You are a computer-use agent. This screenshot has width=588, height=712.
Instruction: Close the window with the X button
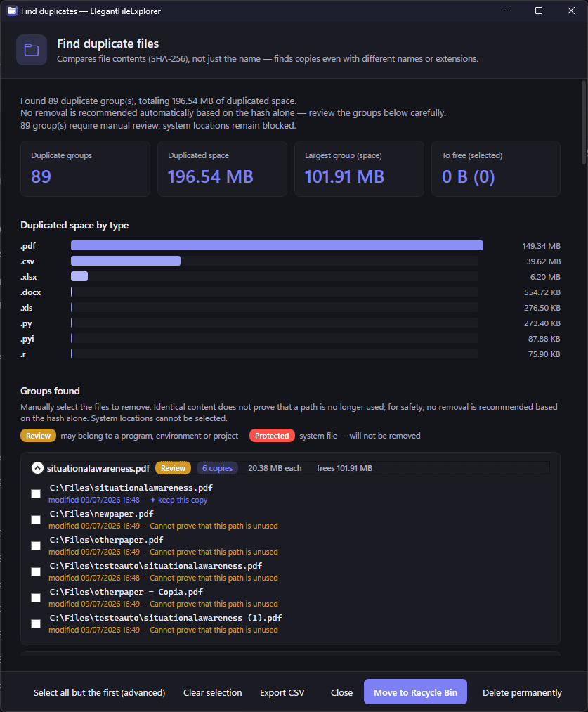(570, 11)
